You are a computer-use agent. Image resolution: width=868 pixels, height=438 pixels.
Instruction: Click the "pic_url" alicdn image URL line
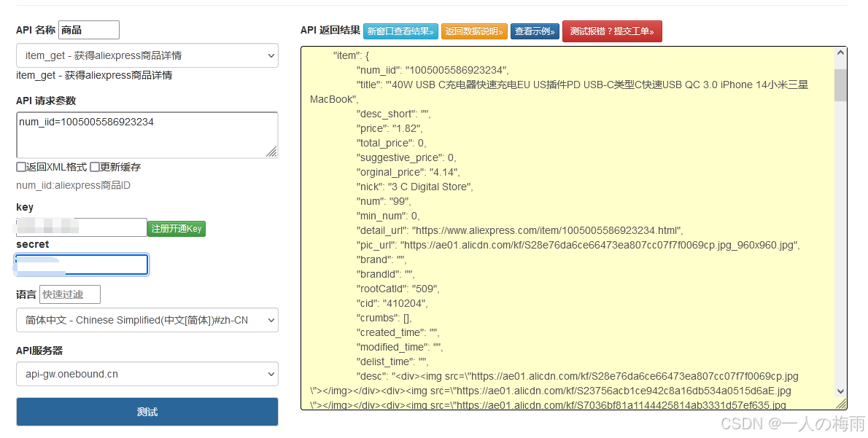578,245
